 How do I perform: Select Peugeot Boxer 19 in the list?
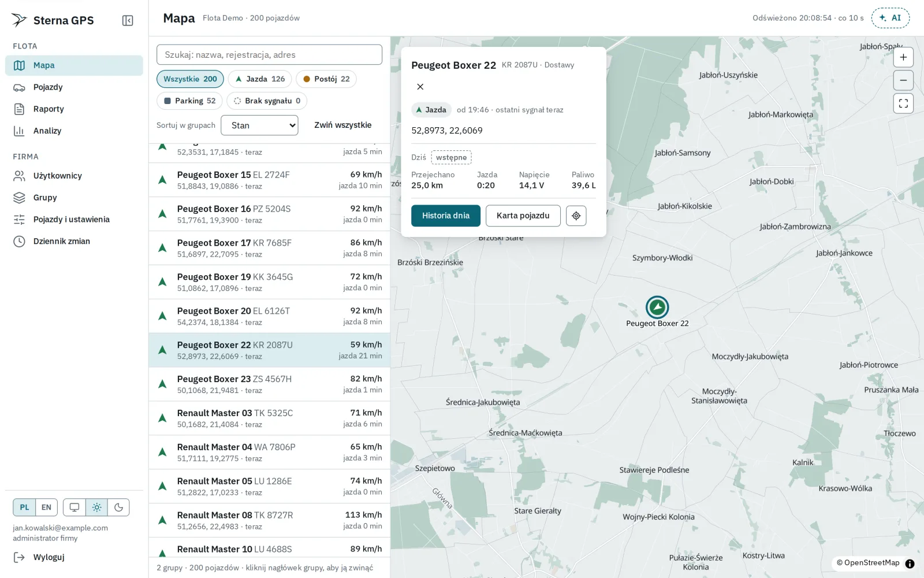point(269,282)
